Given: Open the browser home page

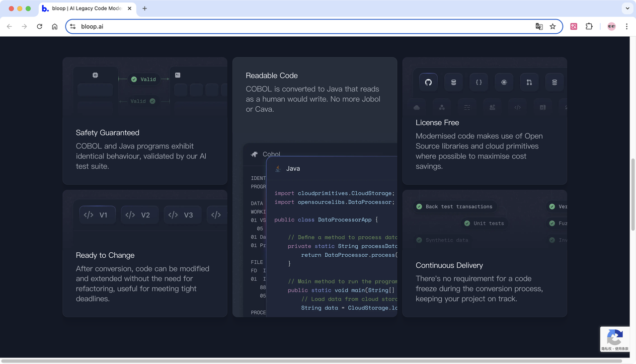Looking at the screenshot, I should (x=55, y=26).
